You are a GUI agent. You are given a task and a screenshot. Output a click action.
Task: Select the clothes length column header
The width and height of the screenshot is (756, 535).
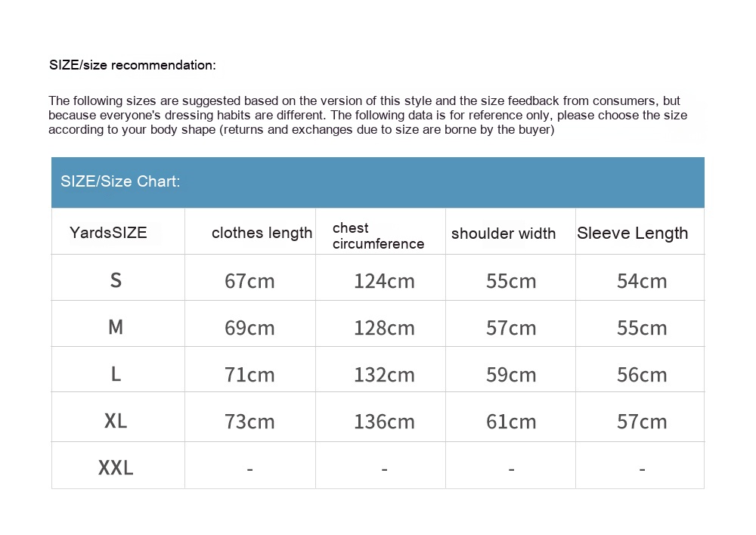(x=262, y=233)
